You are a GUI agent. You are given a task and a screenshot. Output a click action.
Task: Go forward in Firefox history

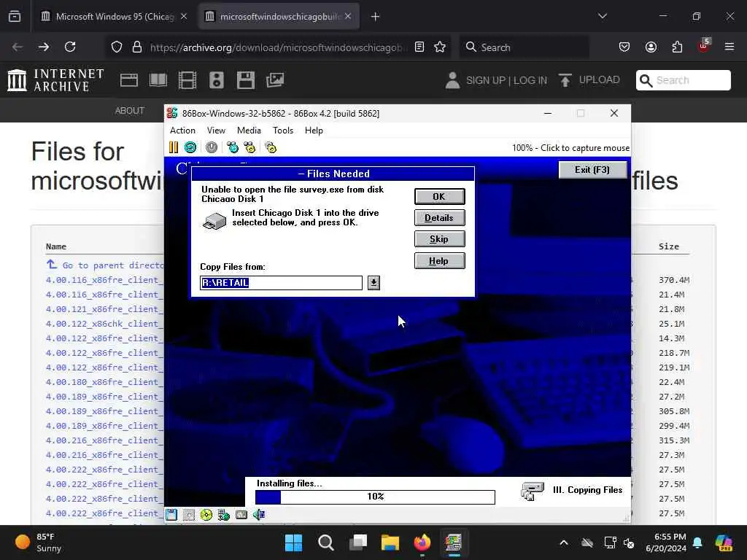tap(43, 47)
